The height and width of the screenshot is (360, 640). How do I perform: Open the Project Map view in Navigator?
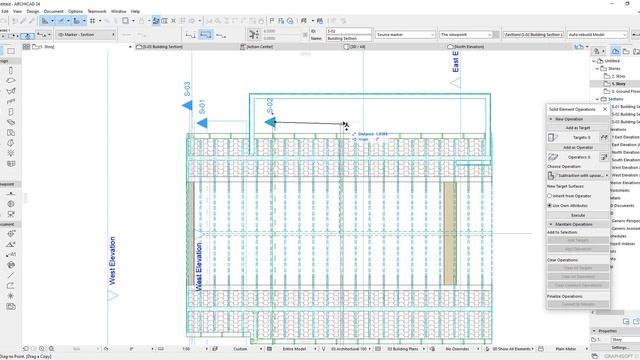[616, 51]
